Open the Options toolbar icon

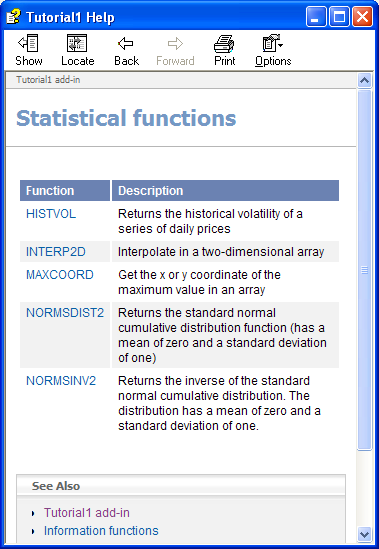pos(270,43)
